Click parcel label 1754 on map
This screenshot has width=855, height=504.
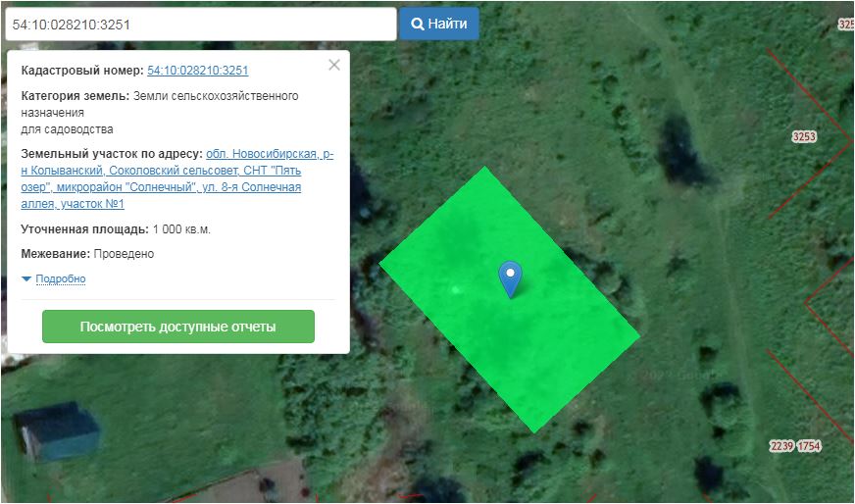809,446
